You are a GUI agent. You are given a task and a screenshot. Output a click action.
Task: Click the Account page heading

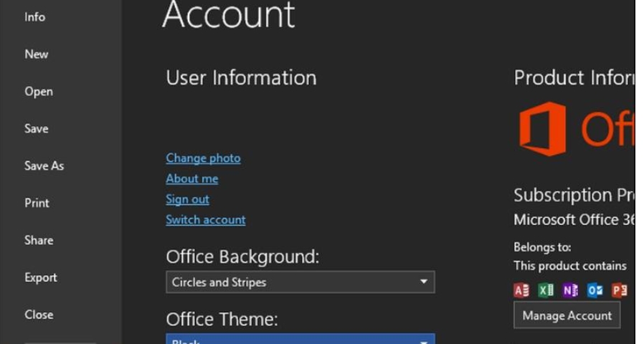(x=228, y=15)
